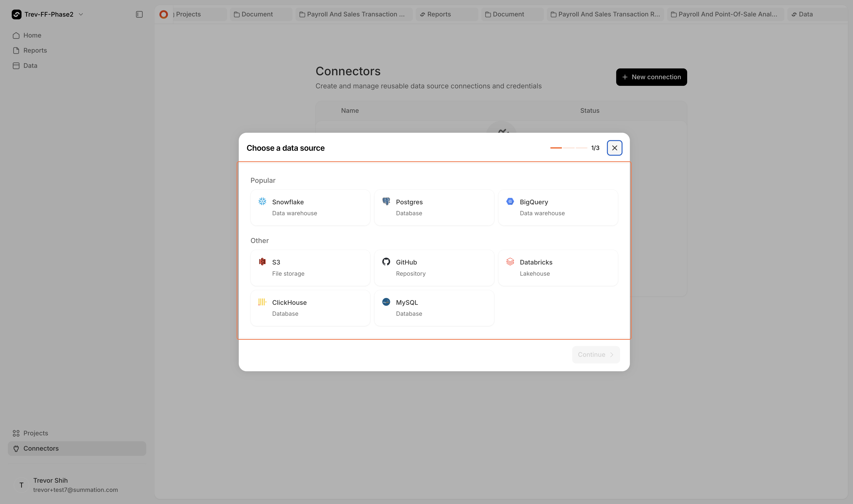This screenshot has height=504, width=853.
Task: Pick the BigQuery data warehouse card
Action: [558, 207]
